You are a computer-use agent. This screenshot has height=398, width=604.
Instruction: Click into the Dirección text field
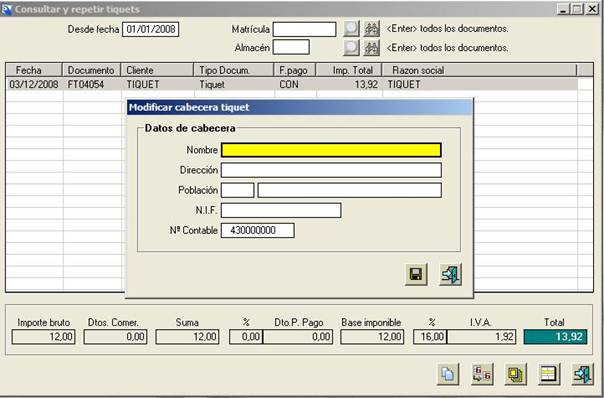click(x=331, y=170)
